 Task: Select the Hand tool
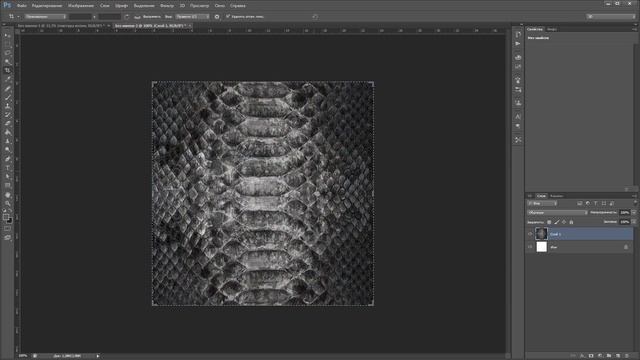click(x=7, y=195)
